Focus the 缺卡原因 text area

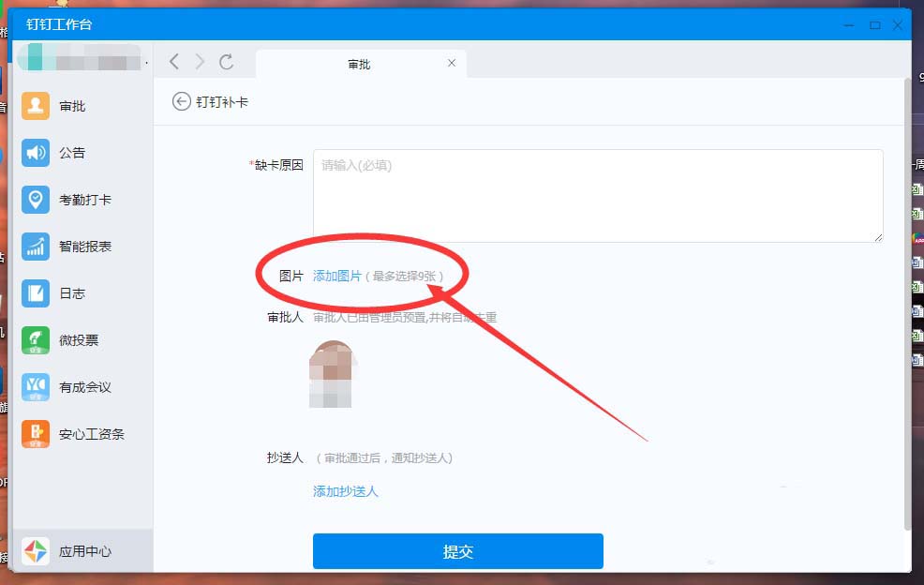point(598,196)
